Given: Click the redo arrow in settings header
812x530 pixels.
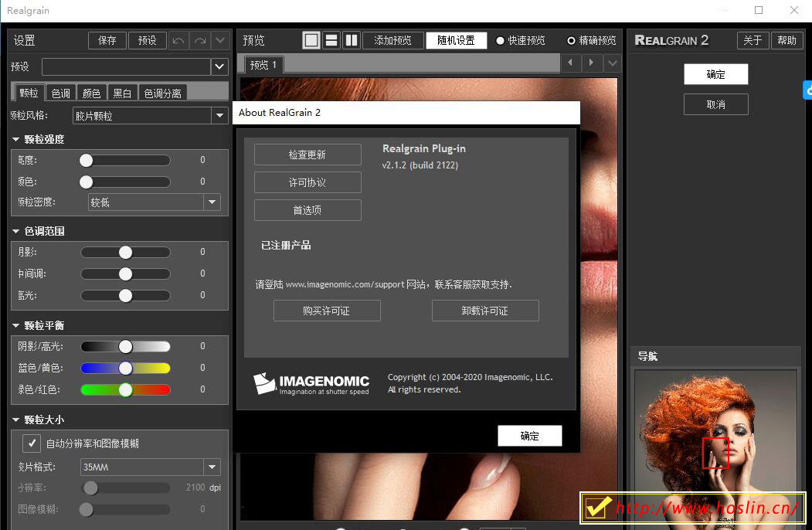Looking at the screenshot, I should 200,40.
